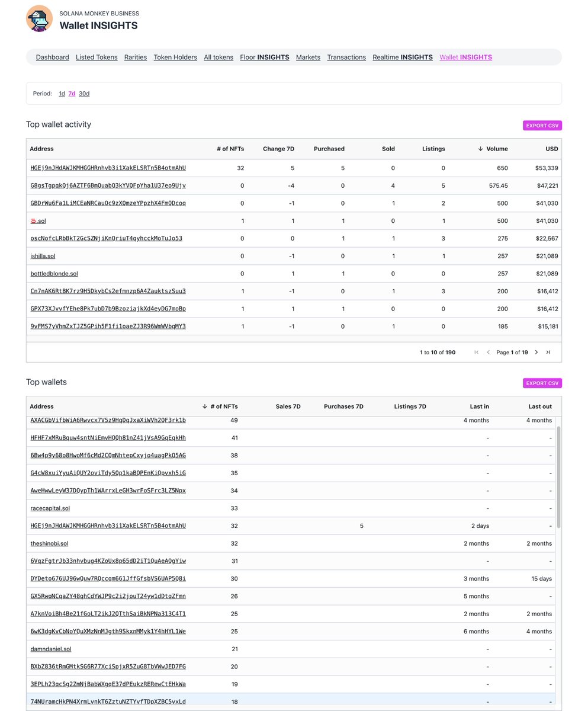The image size is (588, 711).
Task: Select the Wallet INSIGHTS tab
Action: 465,57
